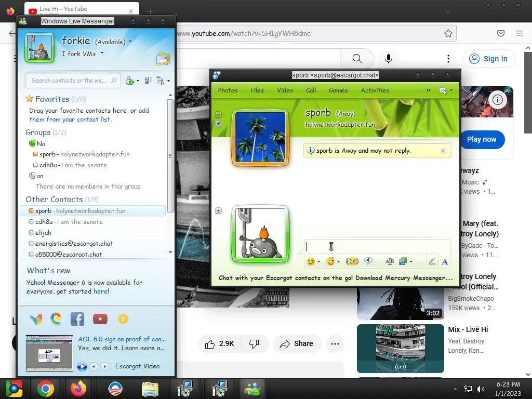Open Chrome from the taskbar

[x=46, y=389]
